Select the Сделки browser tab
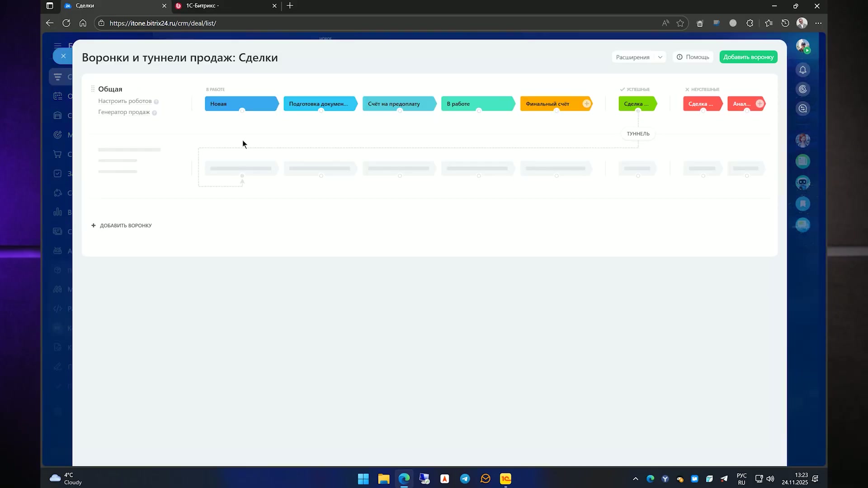Image resolution: width=868 pixels, height=488 pixels. click(x=115, y=6)
